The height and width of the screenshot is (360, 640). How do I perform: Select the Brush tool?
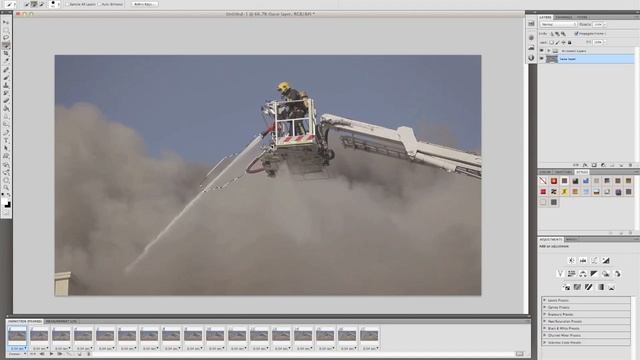(6, 78)
